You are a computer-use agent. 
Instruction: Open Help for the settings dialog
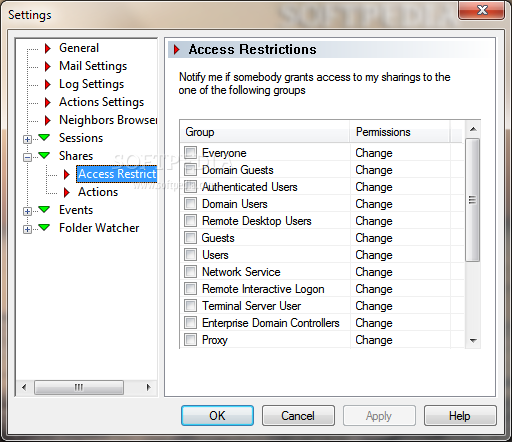pos(460,416)
